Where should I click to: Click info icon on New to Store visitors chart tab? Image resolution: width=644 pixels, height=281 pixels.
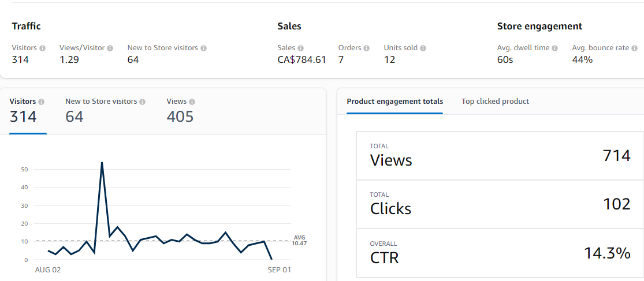[143, 102]
